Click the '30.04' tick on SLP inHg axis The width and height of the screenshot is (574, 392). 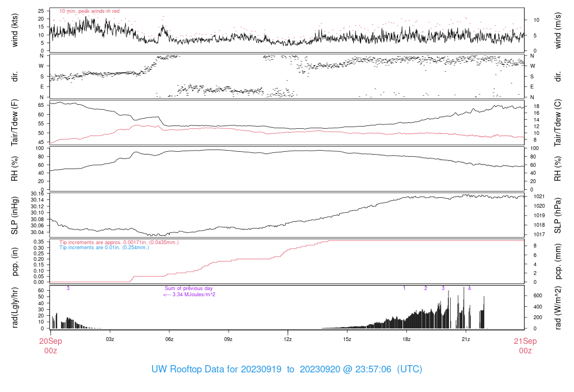(38, 232)
